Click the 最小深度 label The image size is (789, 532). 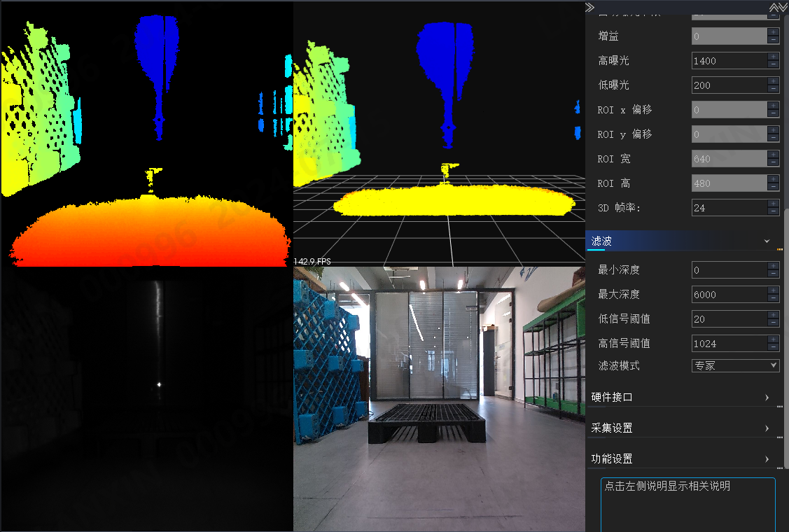click(619, 269)
